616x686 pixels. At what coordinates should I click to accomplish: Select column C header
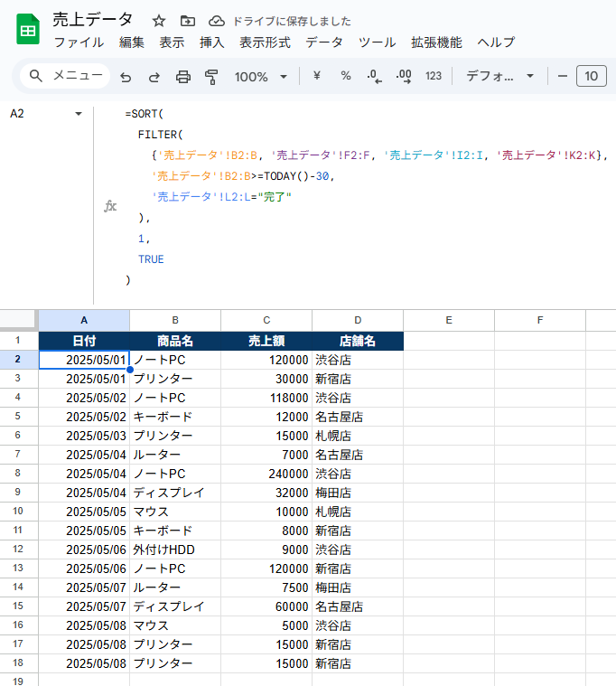click(x=266, y=320)
